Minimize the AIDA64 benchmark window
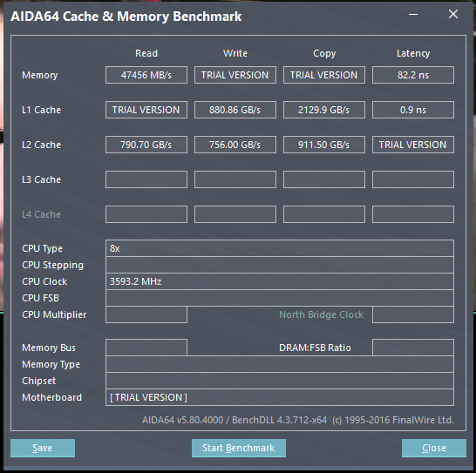This screenshot has width=476, height=473. tap(413, 14)
